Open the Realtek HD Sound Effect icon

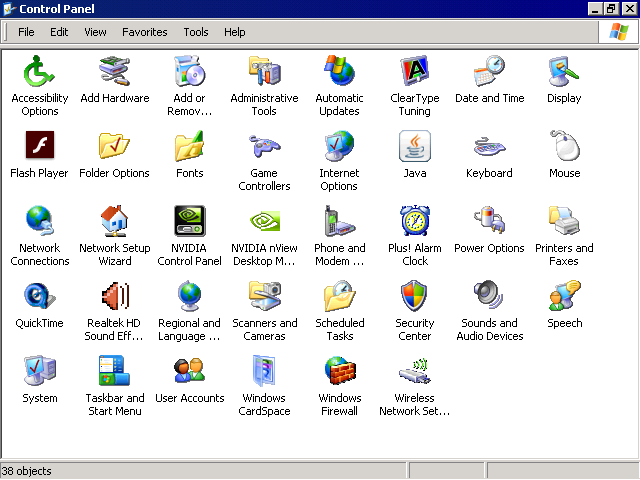[116, 296]
